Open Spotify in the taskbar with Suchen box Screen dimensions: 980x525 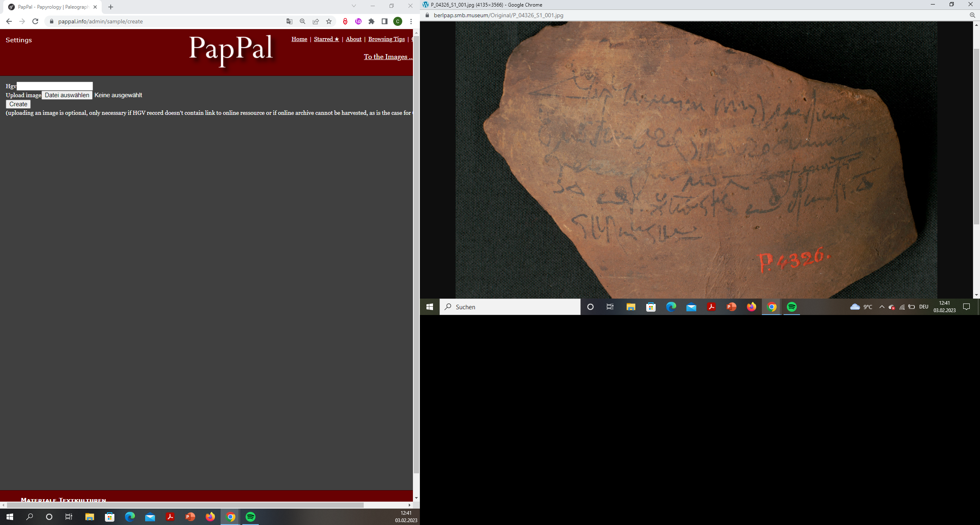(792, 307)
